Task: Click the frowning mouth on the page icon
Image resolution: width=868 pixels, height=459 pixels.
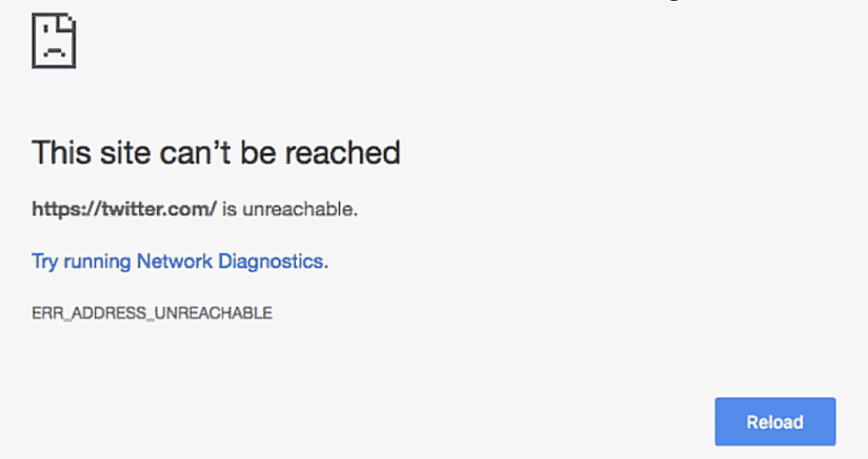Action: [x=53, y=52]
